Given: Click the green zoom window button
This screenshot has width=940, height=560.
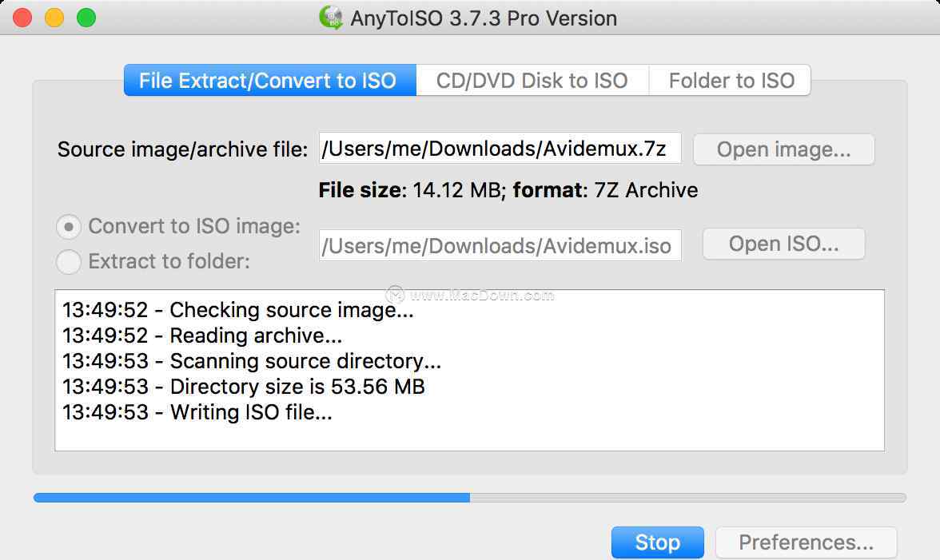Looking at the screenshot, I should pyautogui.click(x=86, y=18).
